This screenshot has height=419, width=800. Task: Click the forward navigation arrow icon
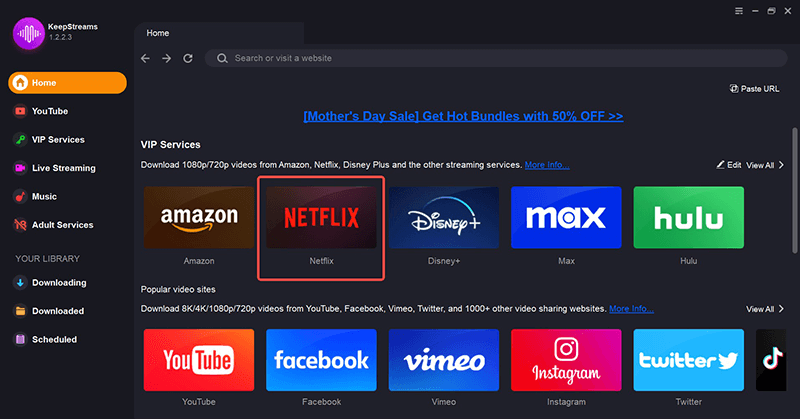[166, 59]
